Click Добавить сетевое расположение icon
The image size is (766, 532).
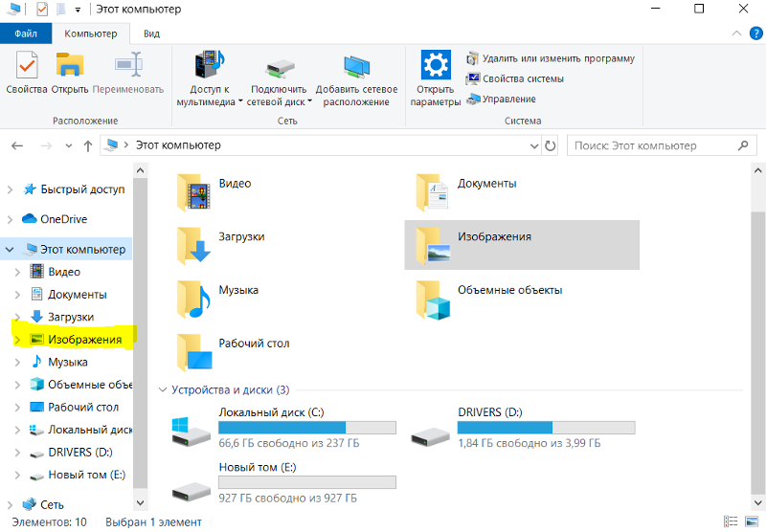coord(356,67)
